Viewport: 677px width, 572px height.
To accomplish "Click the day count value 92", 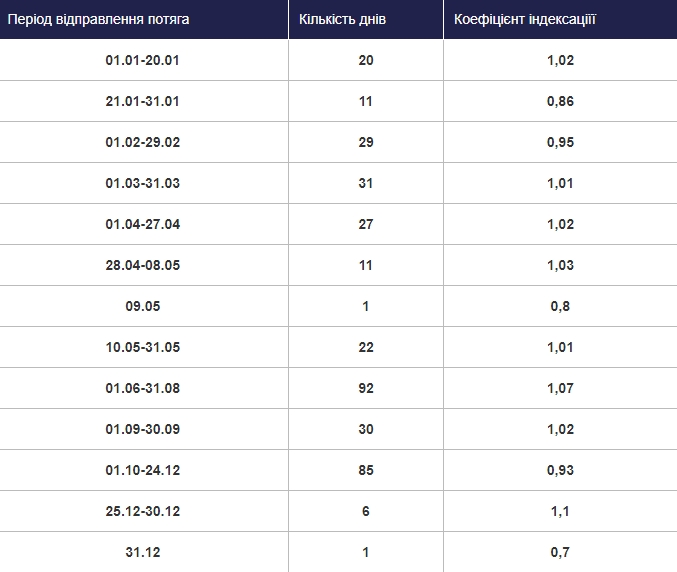I will pos(365,388).
